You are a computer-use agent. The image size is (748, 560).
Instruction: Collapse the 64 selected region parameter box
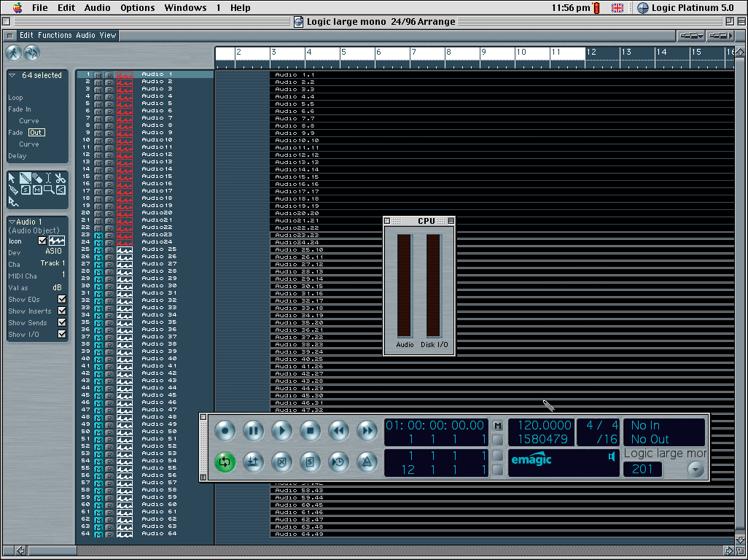pyautogui.click(x=12, y=75)
